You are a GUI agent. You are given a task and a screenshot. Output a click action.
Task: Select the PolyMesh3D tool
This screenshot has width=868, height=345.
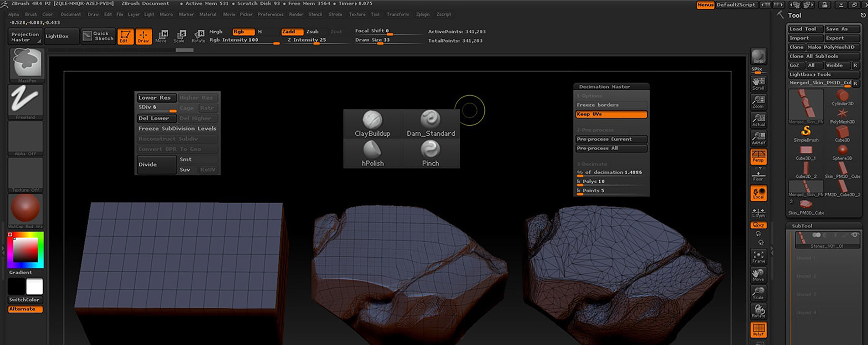click(842, 116)
